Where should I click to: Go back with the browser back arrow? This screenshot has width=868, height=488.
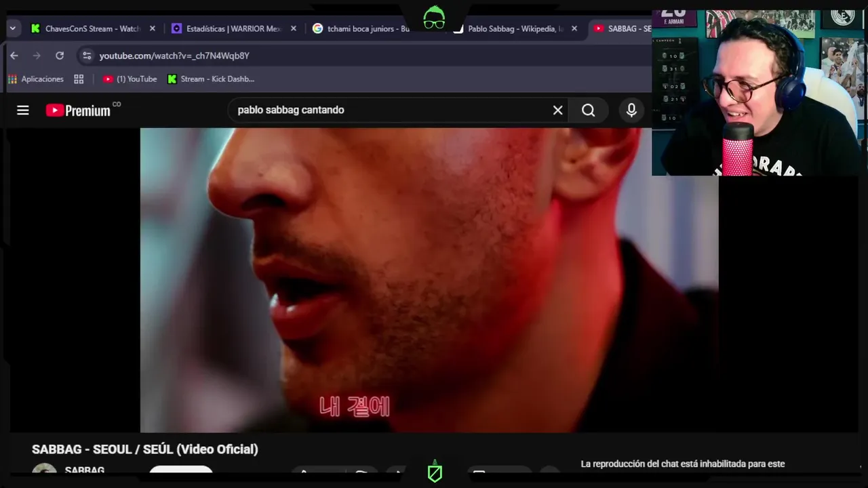pyautogui.click(x=14, y=56)
